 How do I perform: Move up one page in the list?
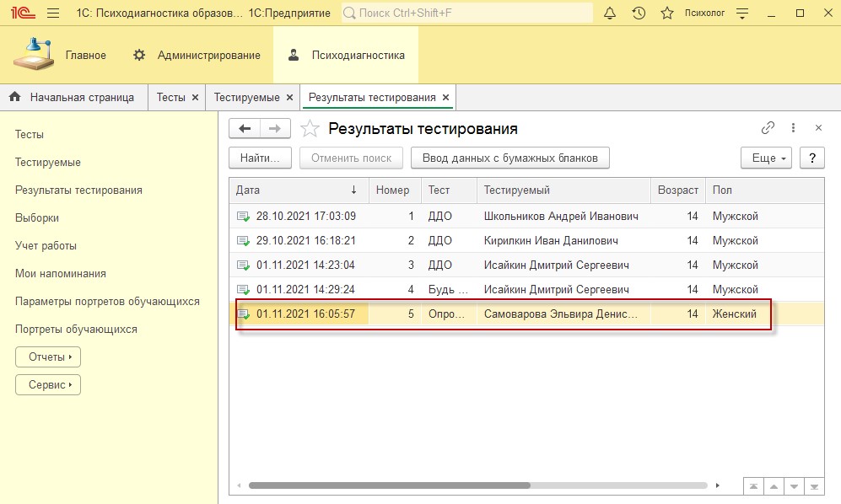point(774,486)
